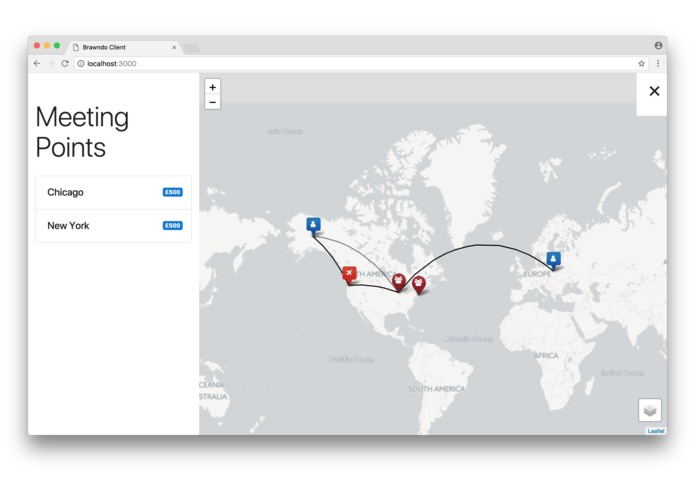Click the blue person marker in Europe
Viewport: 695px width, 494px height.
click(x=553, y=260)
